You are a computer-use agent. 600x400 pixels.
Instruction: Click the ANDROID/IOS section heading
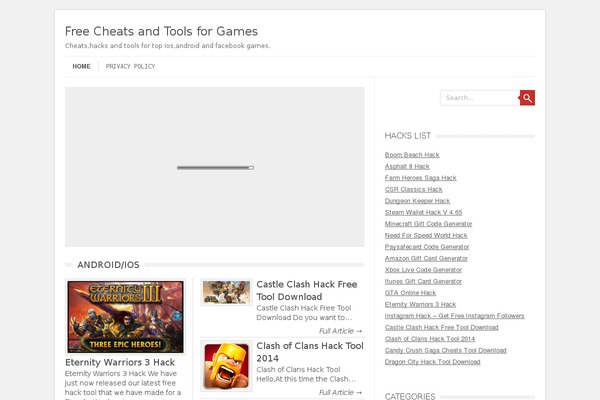click(108, 264)
